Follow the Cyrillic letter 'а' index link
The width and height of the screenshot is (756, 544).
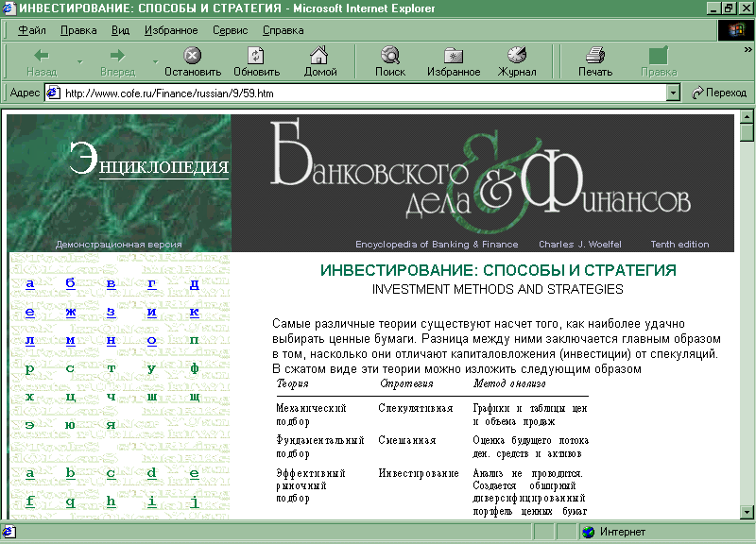coord(30,283)
